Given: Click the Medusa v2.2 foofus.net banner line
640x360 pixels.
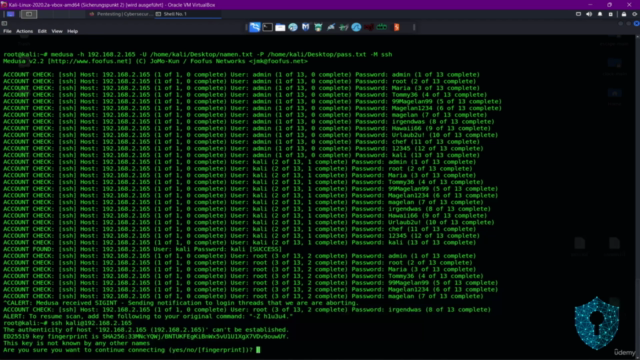Looking at the screenshot, I should tap(156, 61).
